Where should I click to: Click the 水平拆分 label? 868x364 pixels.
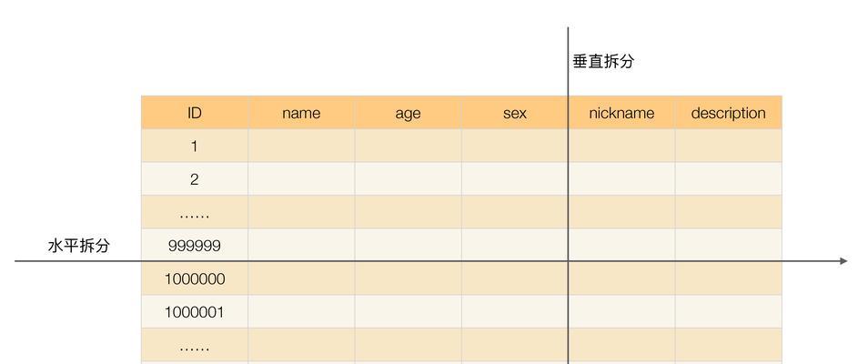(x=78, y=246)
